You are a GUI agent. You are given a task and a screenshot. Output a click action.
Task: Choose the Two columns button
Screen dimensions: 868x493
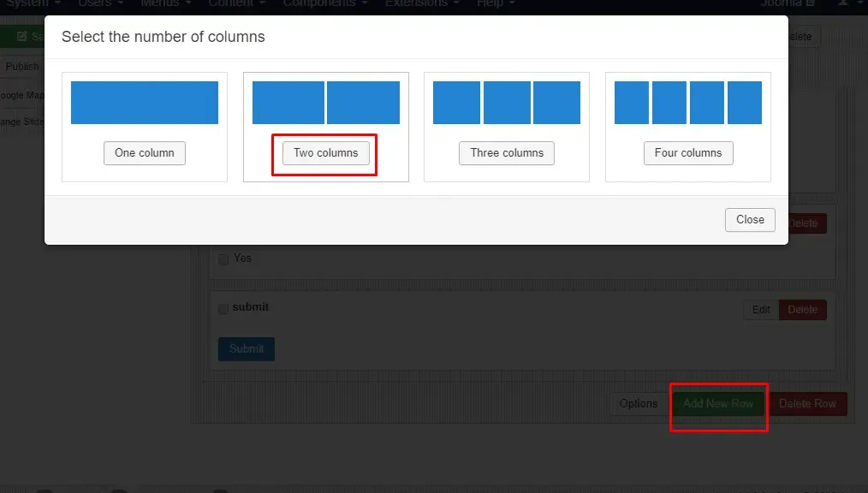click(326, 152)
